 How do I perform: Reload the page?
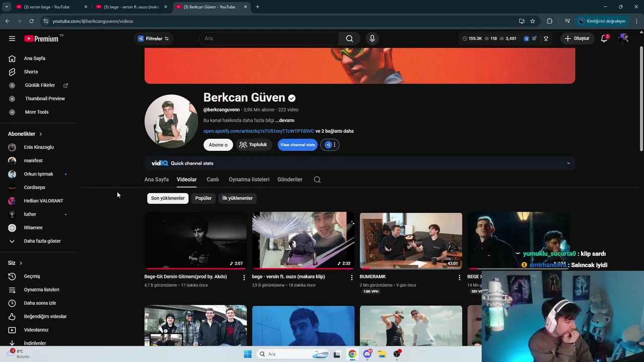(x=31, y=21)
